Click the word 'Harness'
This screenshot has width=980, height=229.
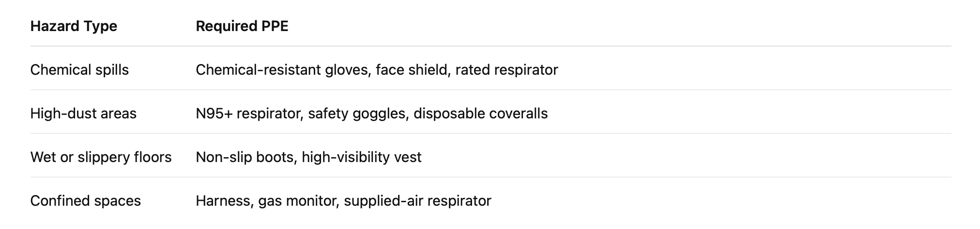click(x=223, y=201)
